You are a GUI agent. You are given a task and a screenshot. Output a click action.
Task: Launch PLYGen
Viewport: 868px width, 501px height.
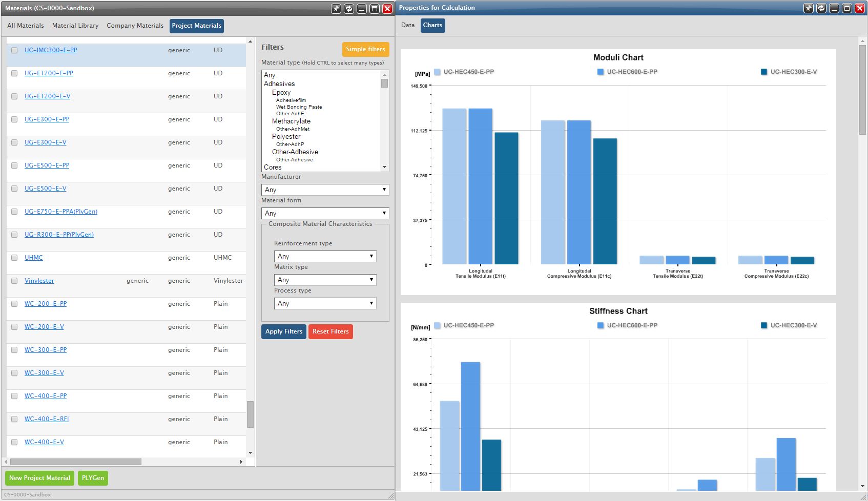(x=93, y=478)
